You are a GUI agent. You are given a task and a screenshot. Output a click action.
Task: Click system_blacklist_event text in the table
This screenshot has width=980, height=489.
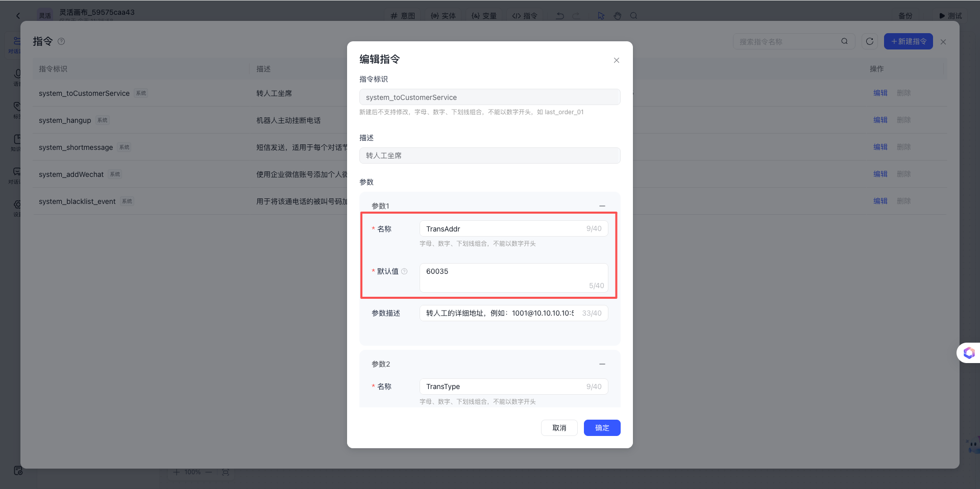pos(77,201)
